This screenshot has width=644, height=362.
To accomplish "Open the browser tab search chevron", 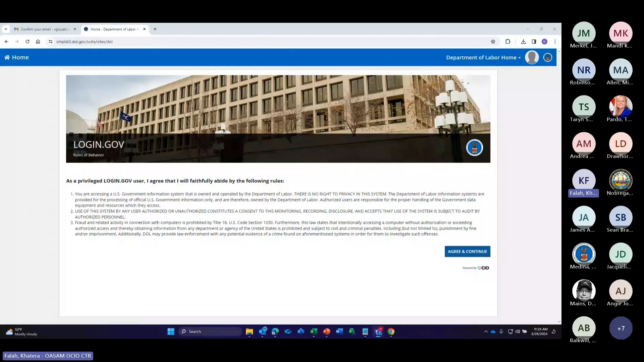I will pos(6,29).
